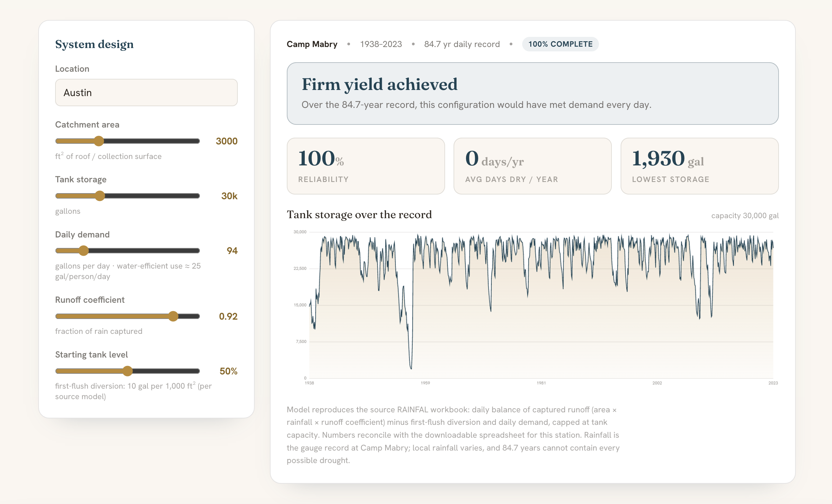The width and height of the screenshot is (832, 504).
Task: Click the deepest storage dip on the chart
Action: click(x=411, y=367)
